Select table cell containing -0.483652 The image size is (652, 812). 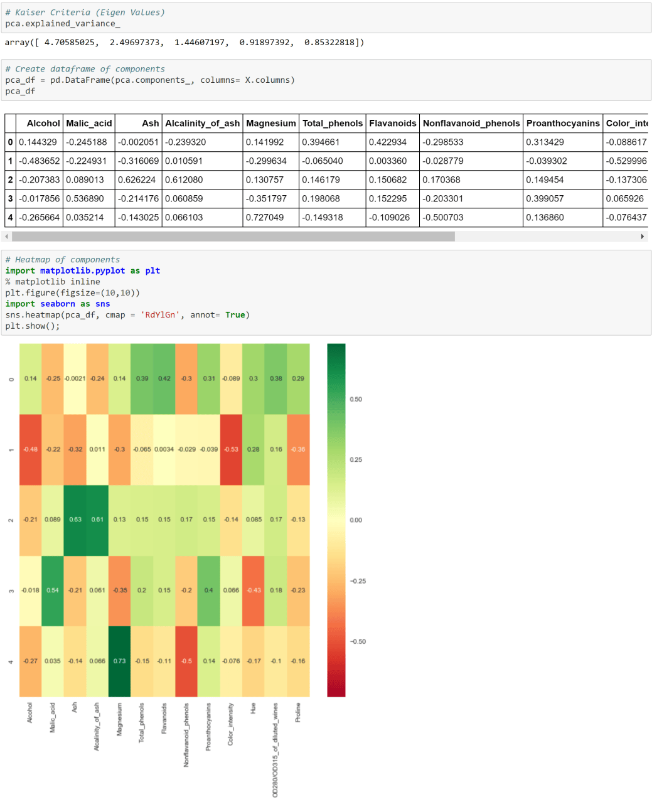tap(40, 161)
